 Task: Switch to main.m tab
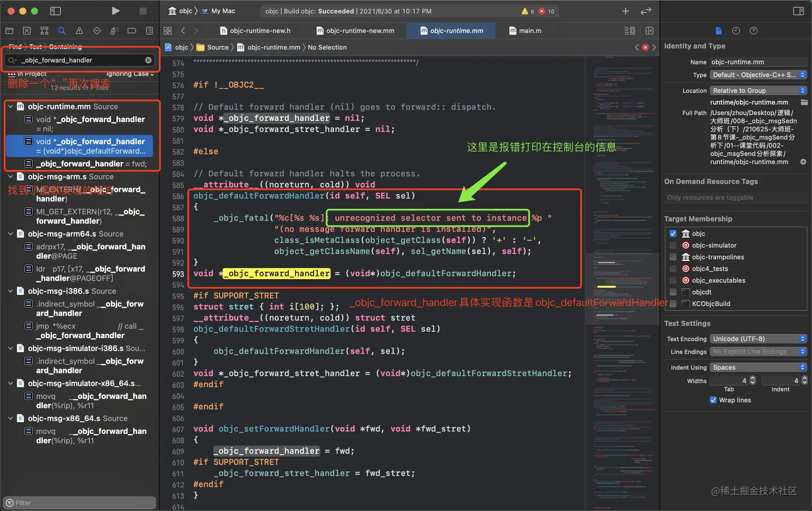525,31
